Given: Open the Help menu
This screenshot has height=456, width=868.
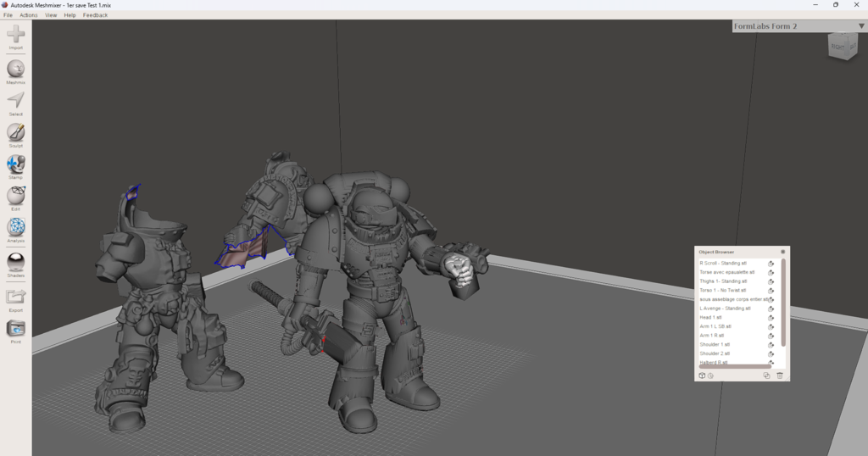Looking at the screenshot, I should click(70, 15).
